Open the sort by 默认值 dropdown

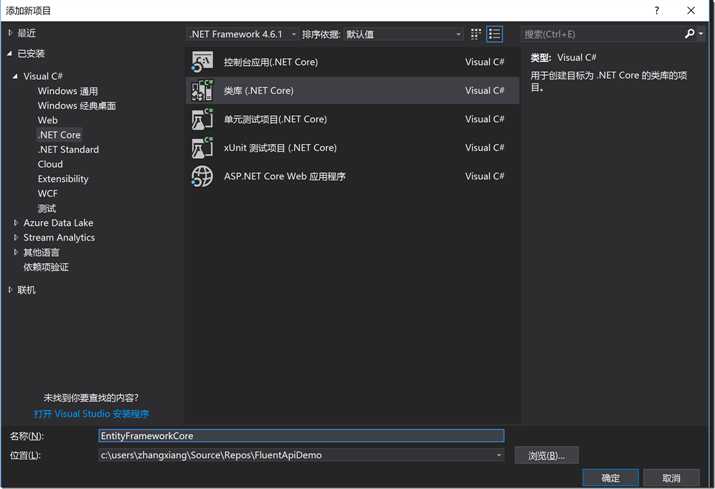404,34
